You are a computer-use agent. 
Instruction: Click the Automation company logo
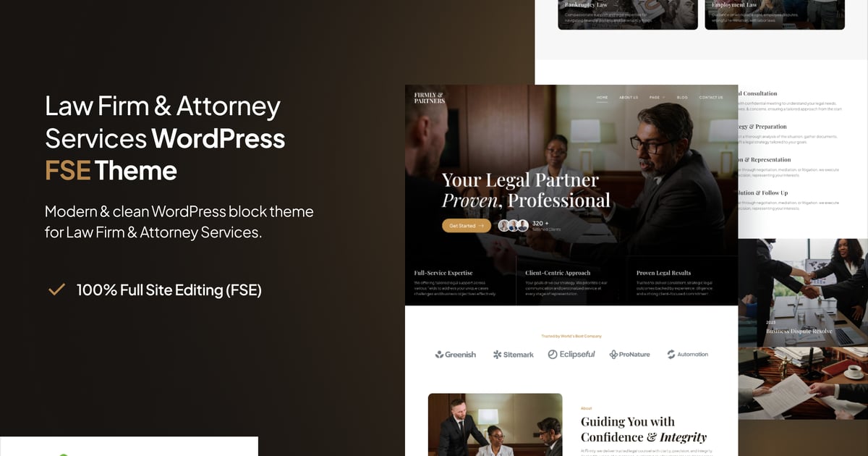tap(687, 355)
